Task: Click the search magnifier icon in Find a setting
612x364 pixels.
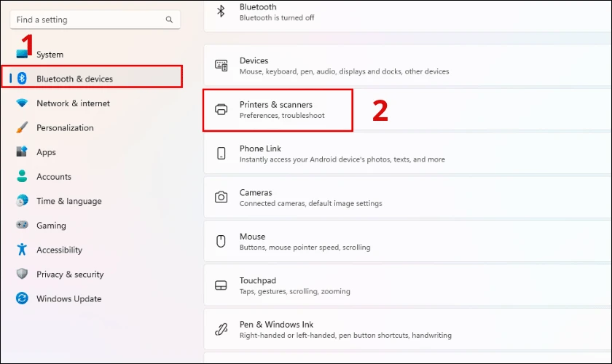Action: tap(169, 20)
